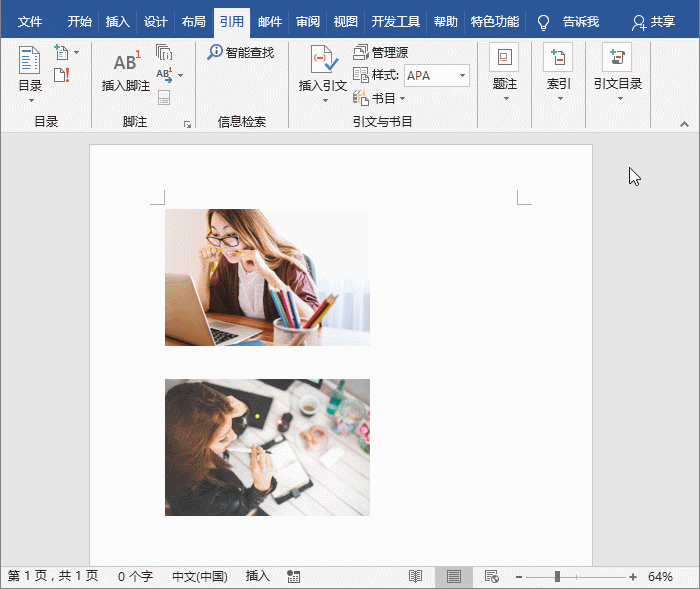This screenshot has width=700, height=589.
Task: Switch to the 布局 tab
Action: (x=194, y=22)
